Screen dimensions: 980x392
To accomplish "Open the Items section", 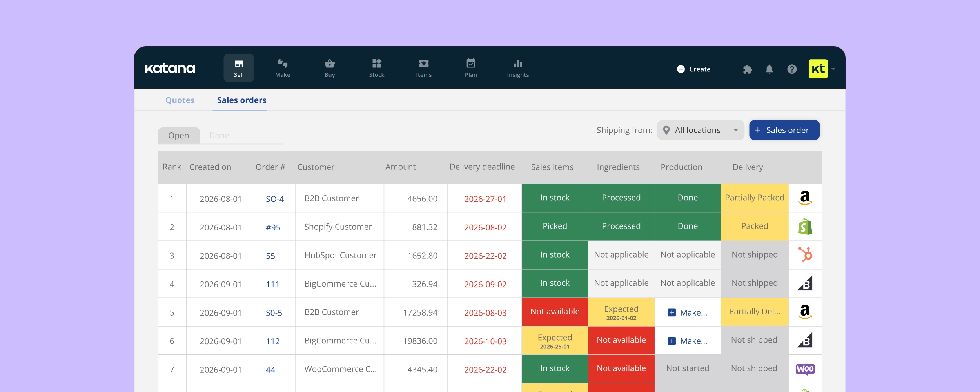I will click(x=424, y=68).
